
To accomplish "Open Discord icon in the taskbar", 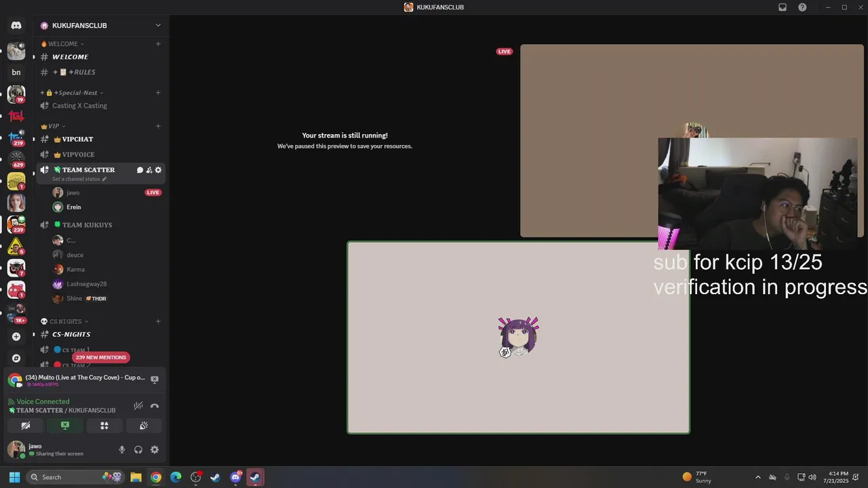I will click(x=235, y=477).
